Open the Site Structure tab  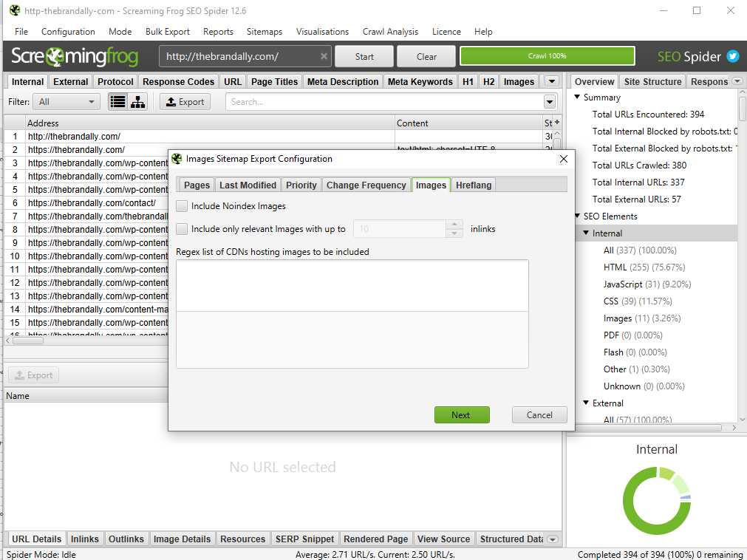pyautogui.click(x=652, y=81)
